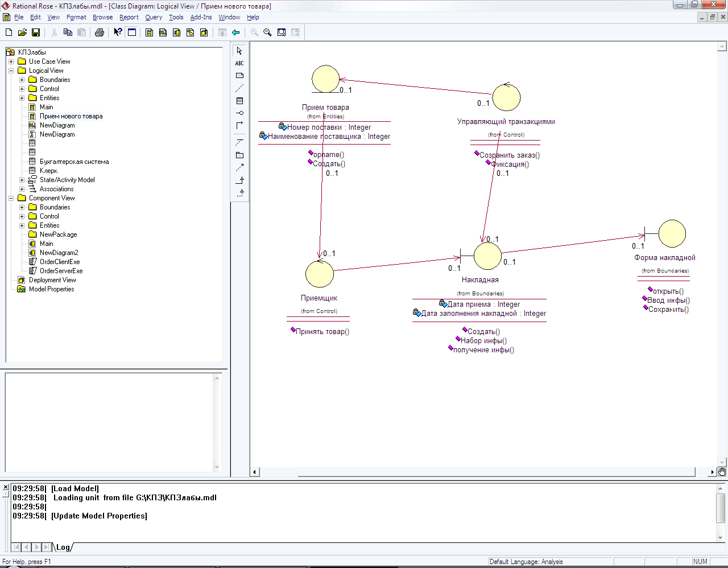This screenshot has height=568, width=728.
Task: Select the Note tool in the toolbox
Action: 239,76
